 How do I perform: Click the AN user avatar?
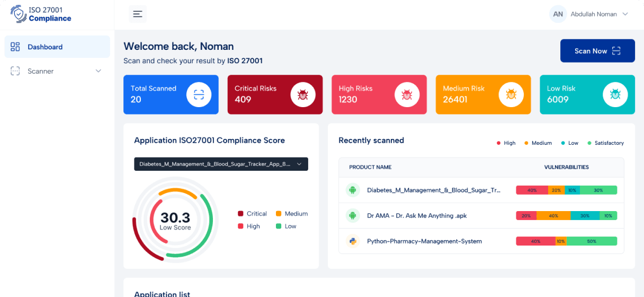(558, 14)
